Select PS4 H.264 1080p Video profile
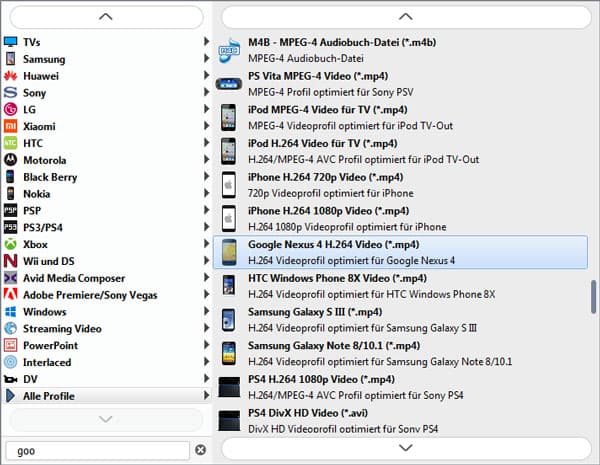Image resolution: width=600 pixels, height=465 pixels. tap(400, 387)
